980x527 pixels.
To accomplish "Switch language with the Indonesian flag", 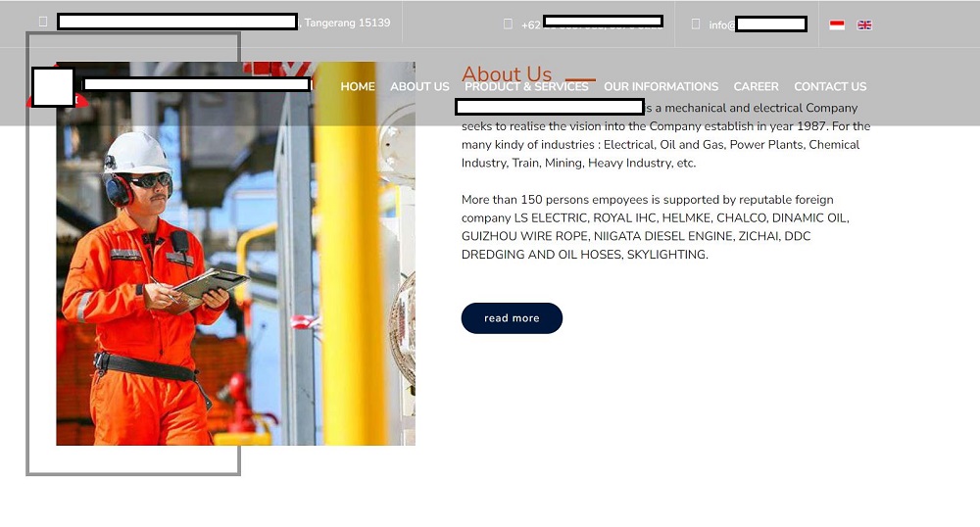I will pos(837,24).
